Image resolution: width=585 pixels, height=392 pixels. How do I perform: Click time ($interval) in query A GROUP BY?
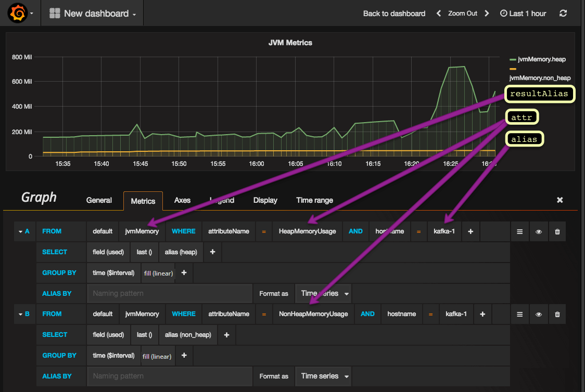point(113,273)
